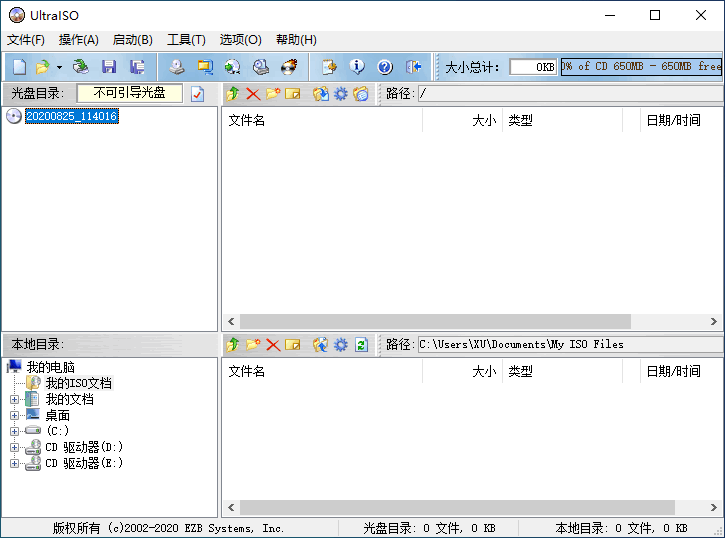
Task: Click the Rename icon in the local directory toolbar
Action: (x=293, y=345)
